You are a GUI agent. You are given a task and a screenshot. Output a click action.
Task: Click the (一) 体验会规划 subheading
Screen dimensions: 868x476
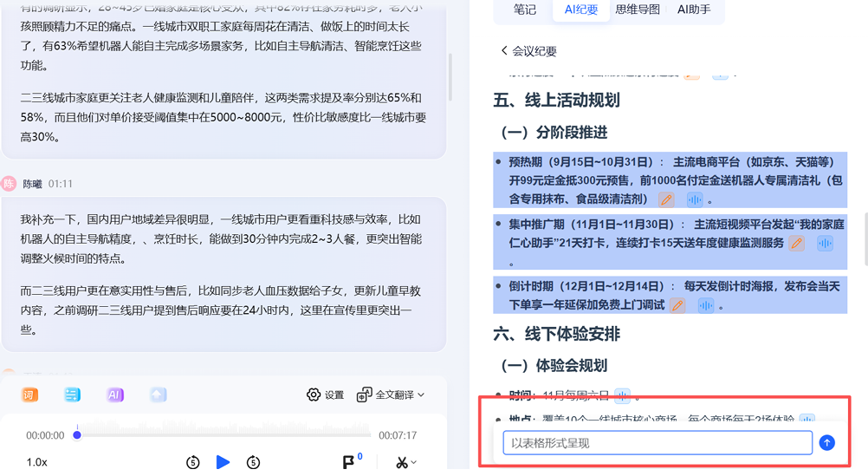(554, 366)
